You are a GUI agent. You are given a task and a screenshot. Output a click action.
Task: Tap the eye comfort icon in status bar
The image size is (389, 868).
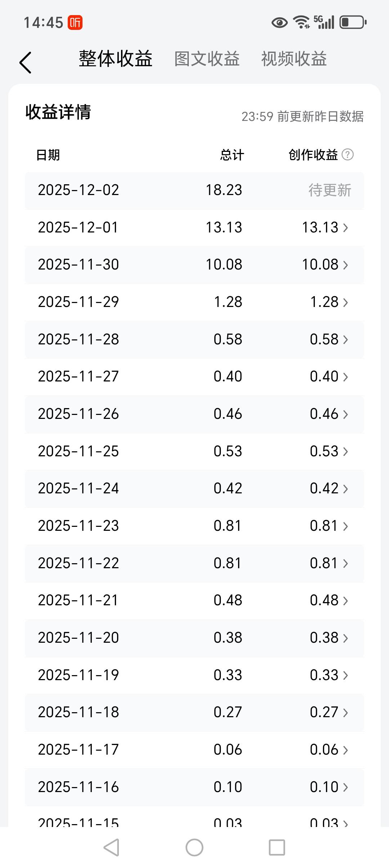tap(279, 23)
